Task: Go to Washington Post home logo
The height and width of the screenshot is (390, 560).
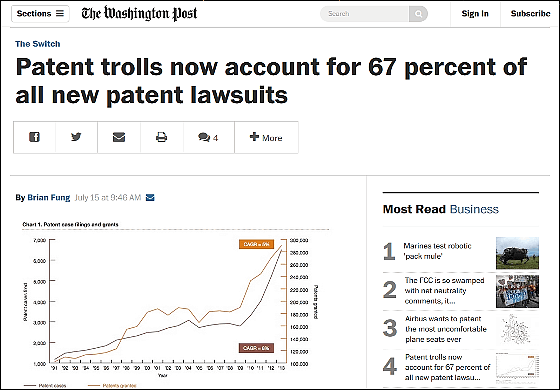Action: click(x=139, y=14)
